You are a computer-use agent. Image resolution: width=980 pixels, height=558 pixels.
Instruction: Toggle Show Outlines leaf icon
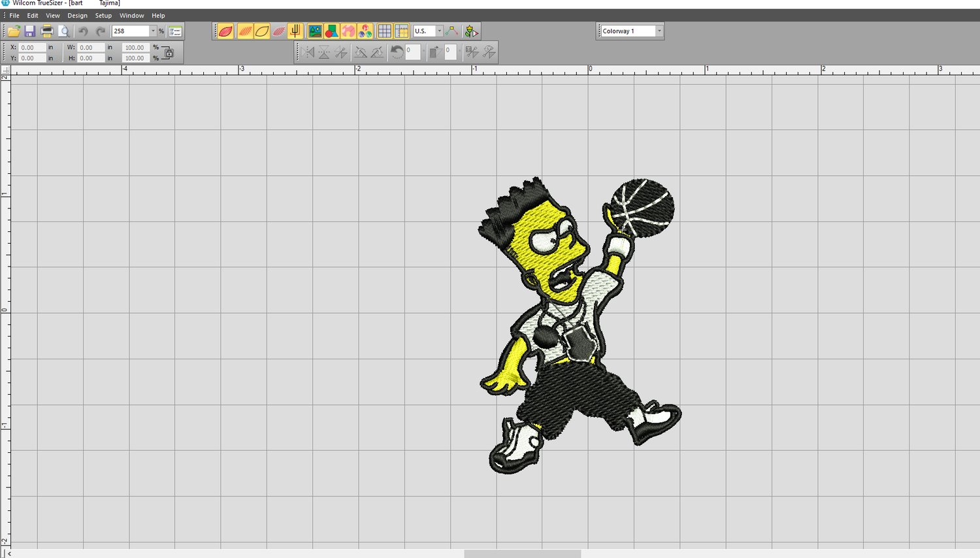coord(262,31)
